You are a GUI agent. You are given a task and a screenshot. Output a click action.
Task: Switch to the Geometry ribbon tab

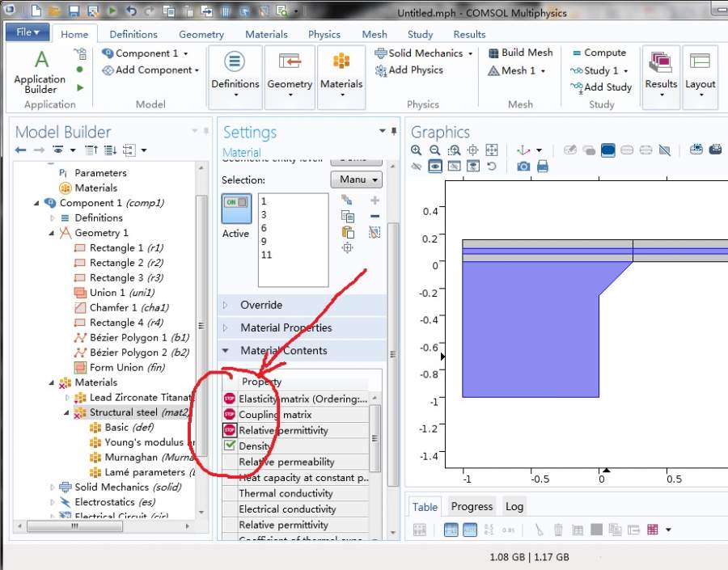[x=201, y=34]
